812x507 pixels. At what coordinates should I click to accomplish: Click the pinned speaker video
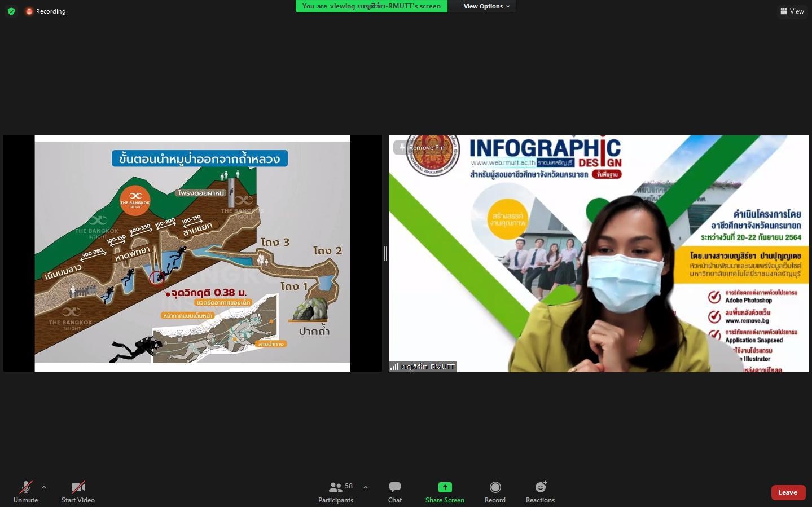tap(599, 253)
